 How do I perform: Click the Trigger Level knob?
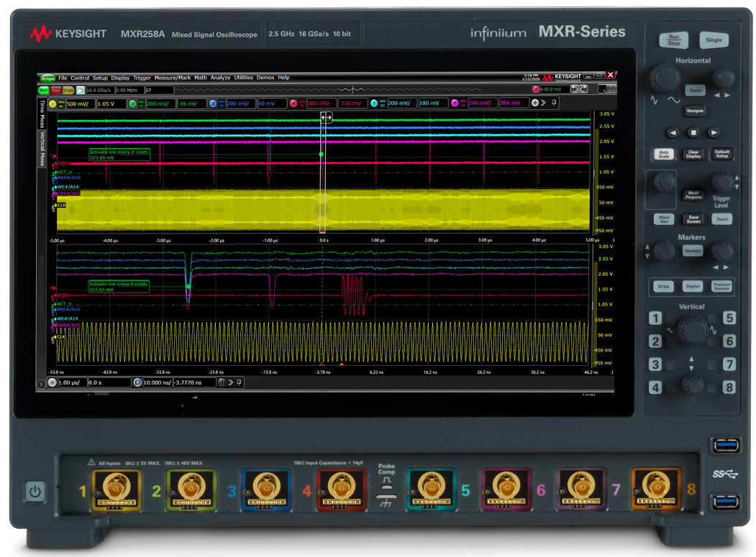(722, 181)
